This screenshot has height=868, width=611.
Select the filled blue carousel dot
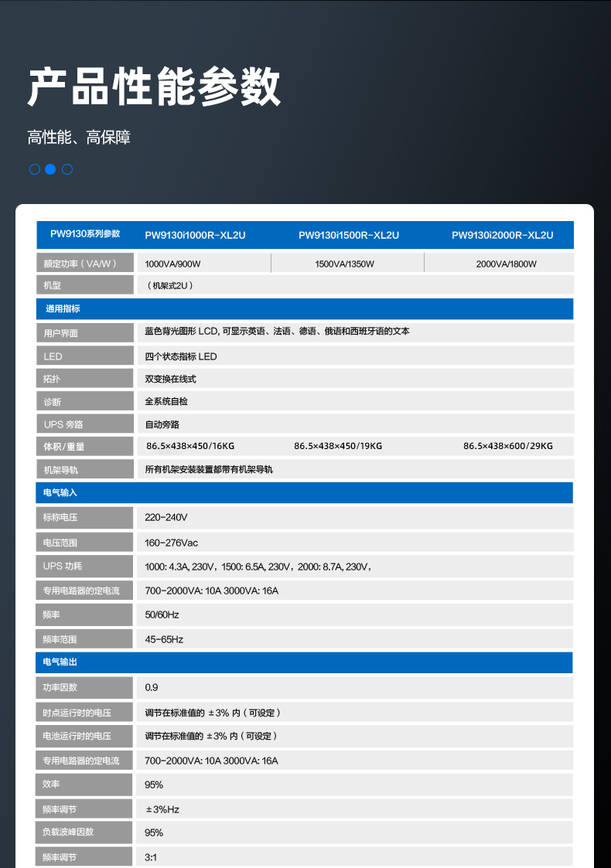[x=50, y=169]
